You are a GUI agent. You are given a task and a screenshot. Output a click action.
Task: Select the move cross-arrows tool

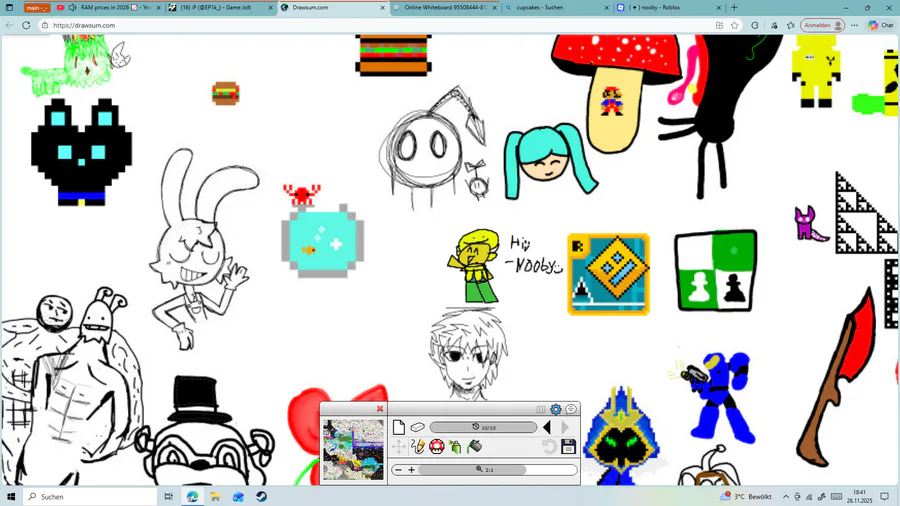pos(399,446)
